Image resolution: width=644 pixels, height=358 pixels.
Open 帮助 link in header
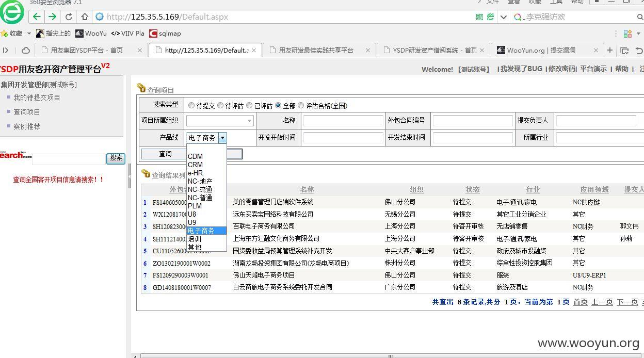[622, 69]
